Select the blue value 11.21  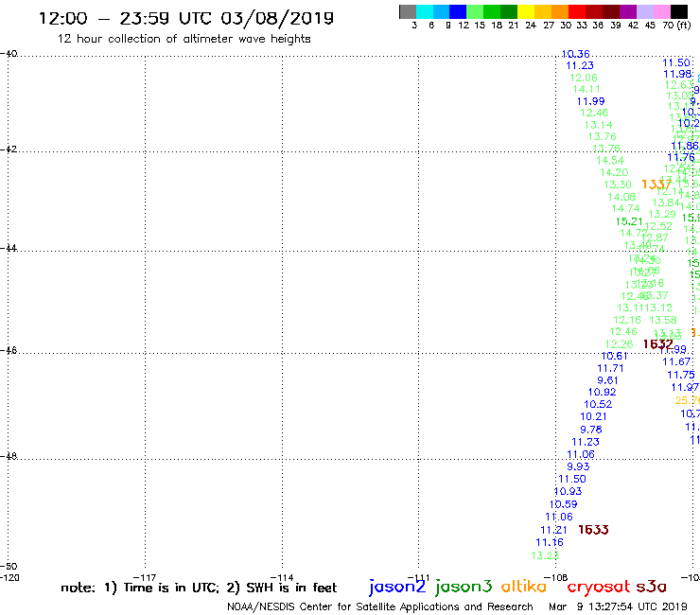point(553,530)
